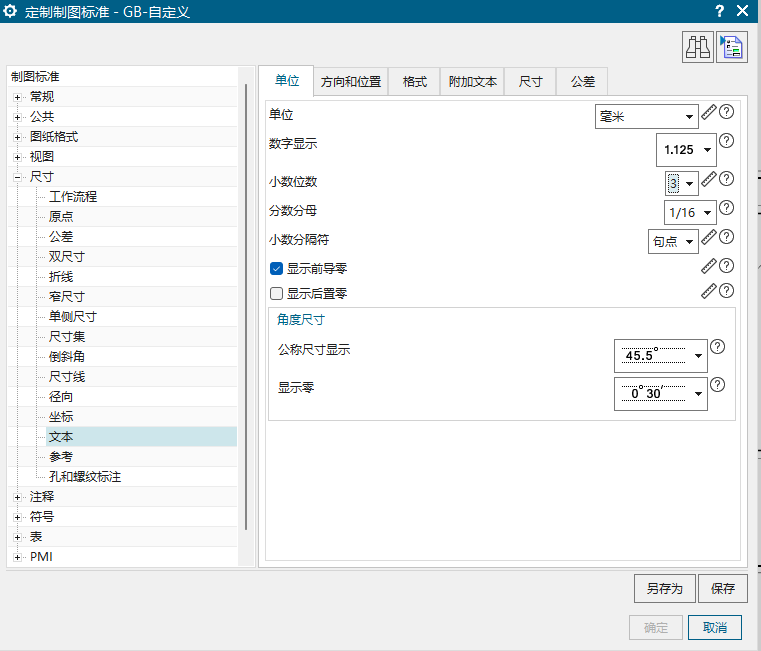The image size is (761, 651).
Task: Click the binoculars find icon
Action: 697,47
